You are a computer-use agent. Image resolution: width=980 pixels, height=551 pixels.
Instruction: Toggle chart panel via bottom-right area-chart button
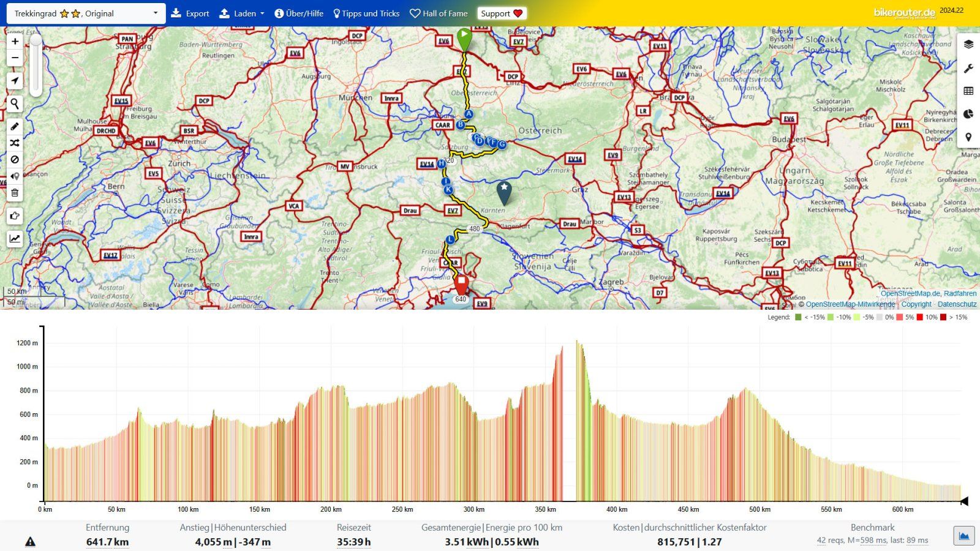(963, 536)
